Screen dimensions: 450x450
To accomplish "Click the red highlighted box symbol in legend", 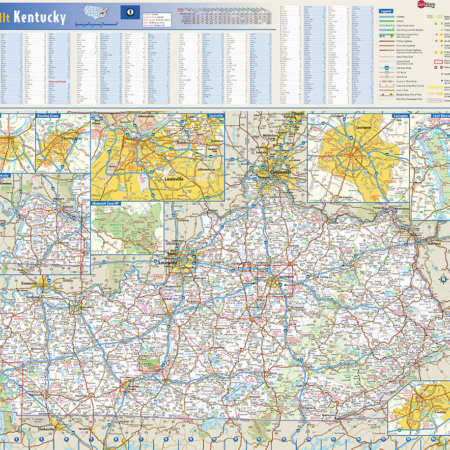I will coord(438,62).
